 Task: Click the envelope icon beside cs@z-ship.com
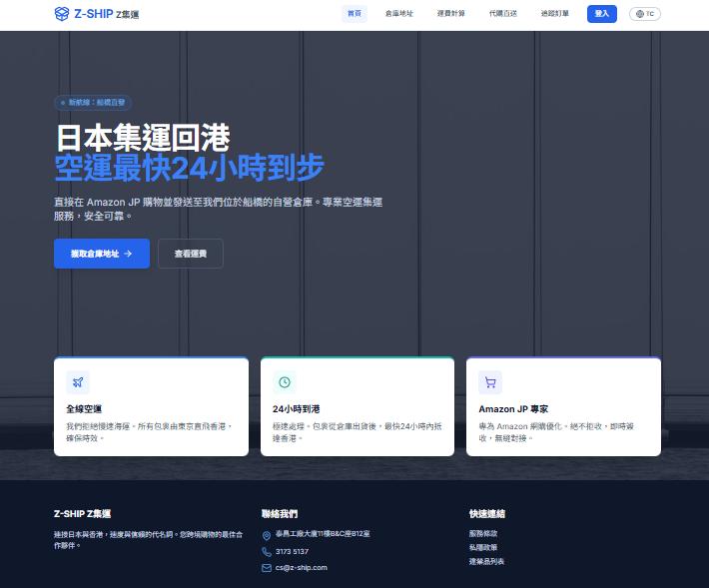[267, 568]
